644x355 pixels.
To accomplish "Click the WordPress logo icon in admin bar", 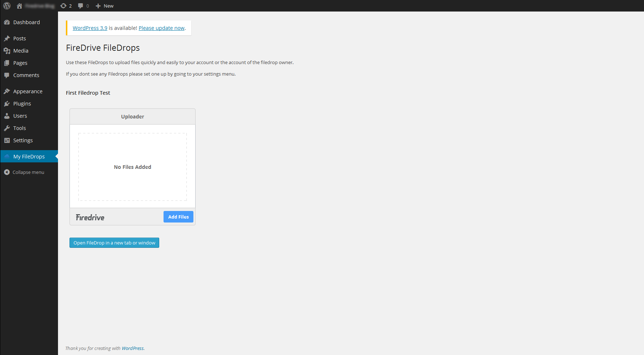I will pyautogui.click(x=7, y=6).
